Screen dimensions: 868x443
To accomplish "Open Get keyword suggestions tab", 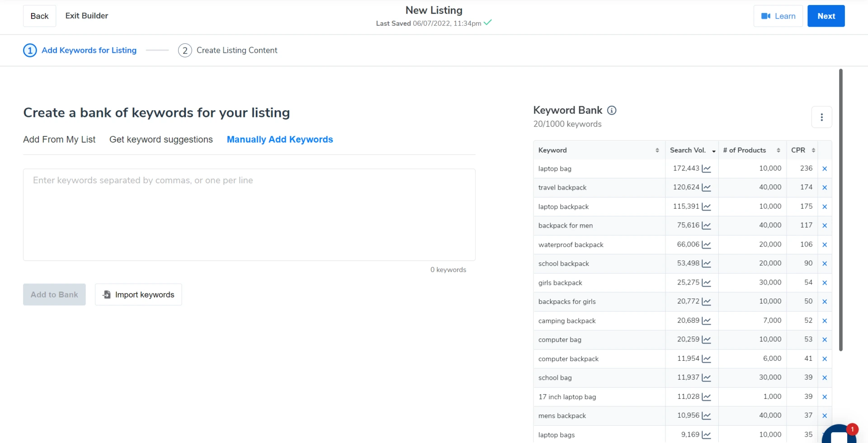I will (x=161, y=140).
